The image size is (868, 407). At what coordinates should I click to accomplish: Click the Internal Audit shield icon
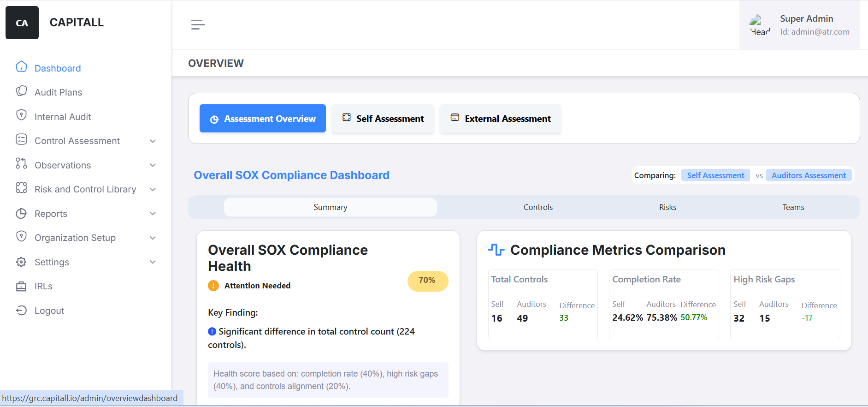pyautogui.click(x=21, y=115)
